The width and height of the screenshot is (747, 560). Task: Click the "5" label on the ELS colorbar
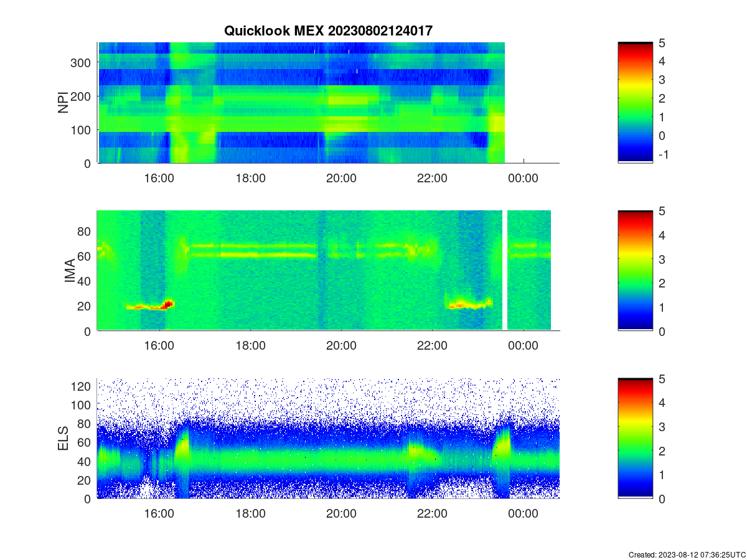point(662,379)
